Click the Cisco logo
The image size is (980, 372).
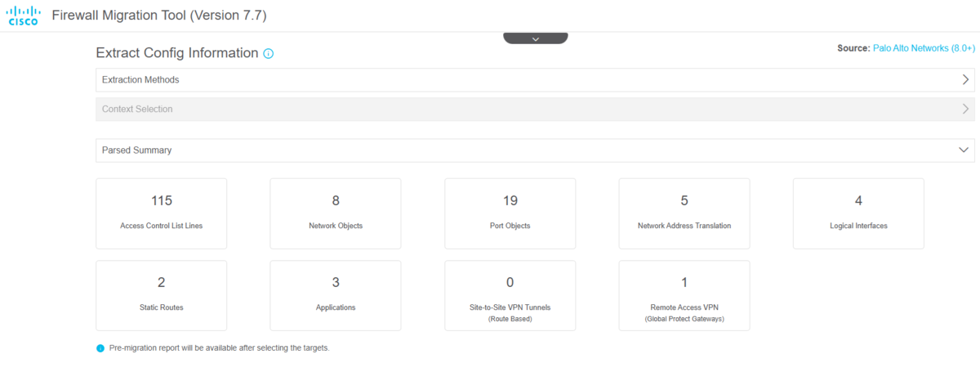23,16
